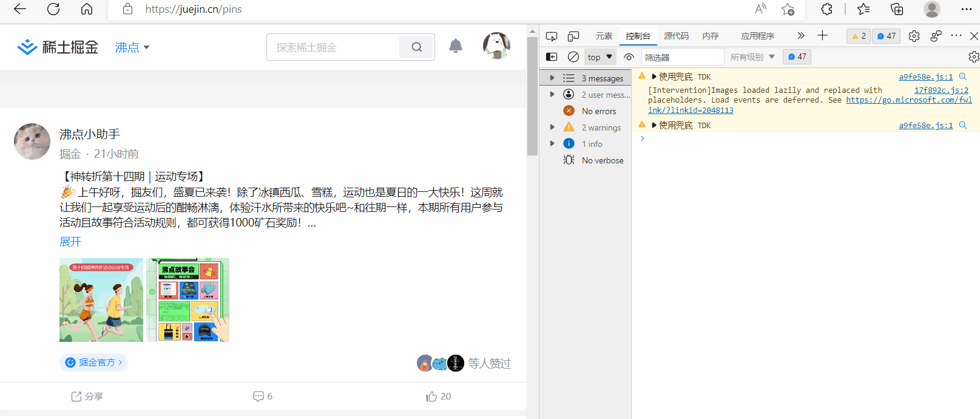Add a new DevTools tool tab
The width and height of the screenshot is (980, 419).
tap(822, 35)
